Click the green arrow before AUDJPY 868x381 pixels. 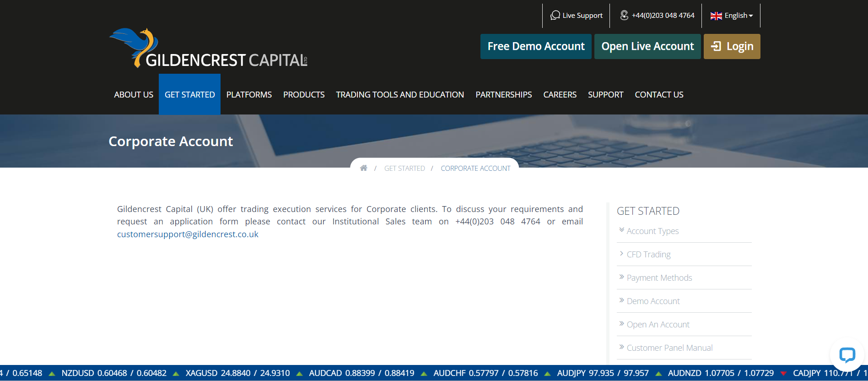coord(547,374)
